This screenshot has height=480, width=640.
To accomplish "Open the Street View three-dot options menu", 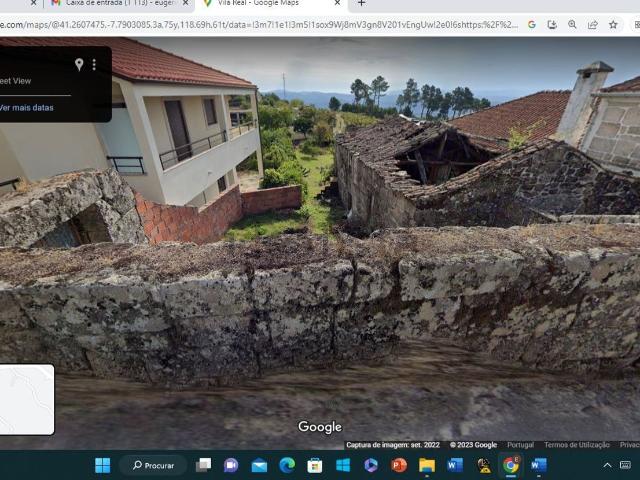I will pyautogui.click(x=95, y=64).
